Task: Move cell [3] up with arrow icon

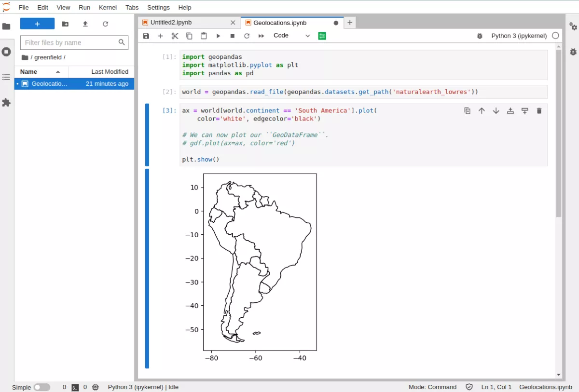Action: coord(482,110)
